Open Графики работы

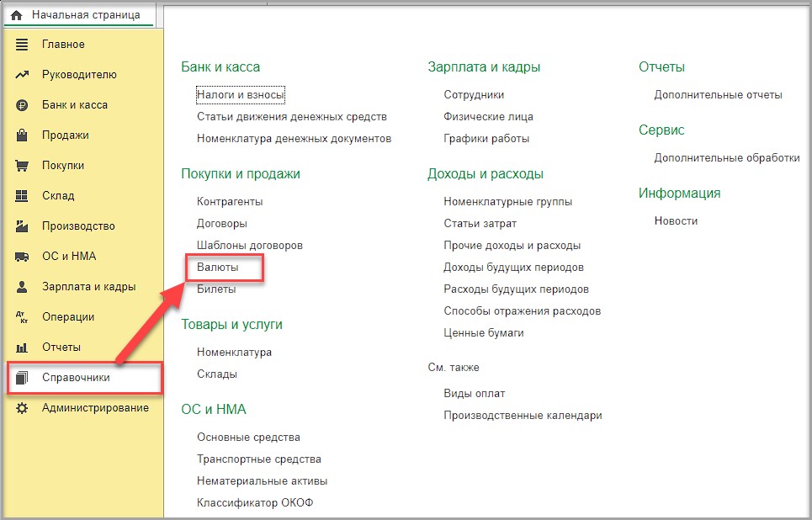[486, 138]
